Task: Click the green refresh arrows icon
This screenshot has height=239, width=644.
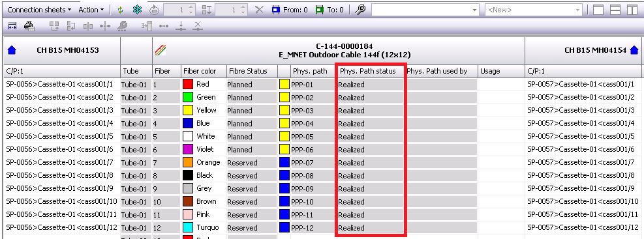Action: point(120,10)
